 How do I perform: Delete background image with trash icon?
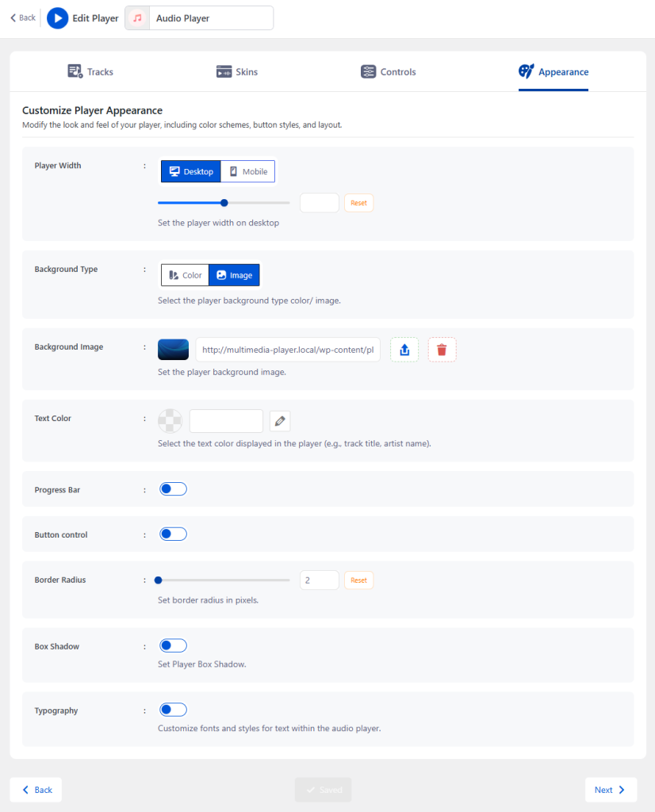coord(442,350)
